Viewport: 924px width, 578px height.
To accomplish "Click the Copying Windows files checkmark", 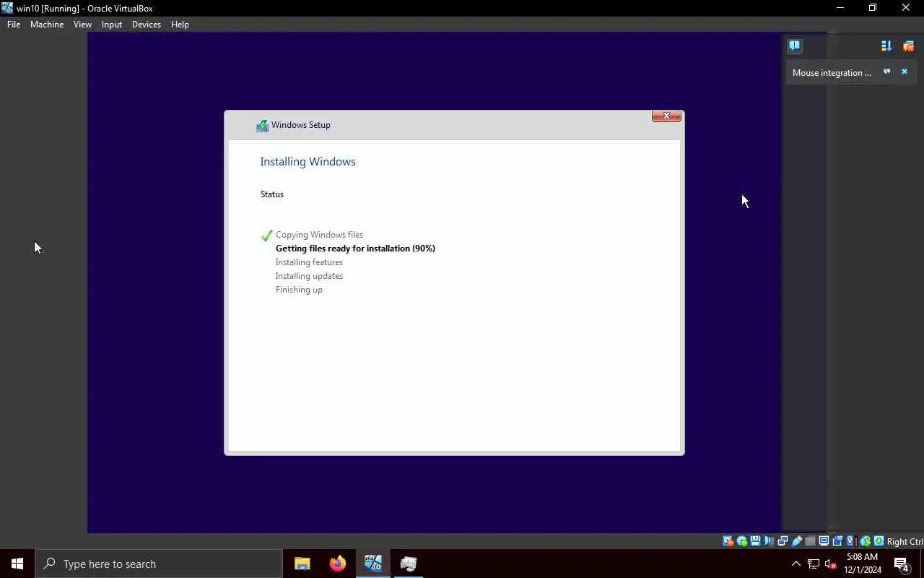I will [266, 236].
